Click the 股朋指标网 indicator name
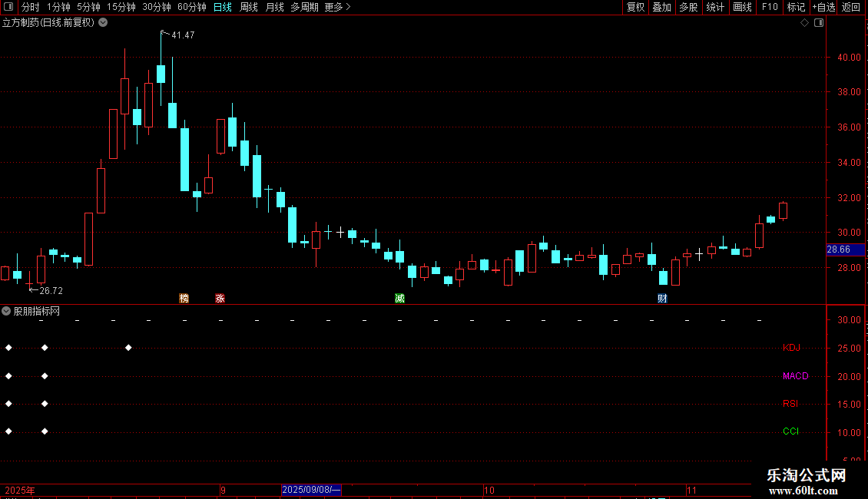The height and width of the screenshot is (499, 868). click(x=37, y=312)
